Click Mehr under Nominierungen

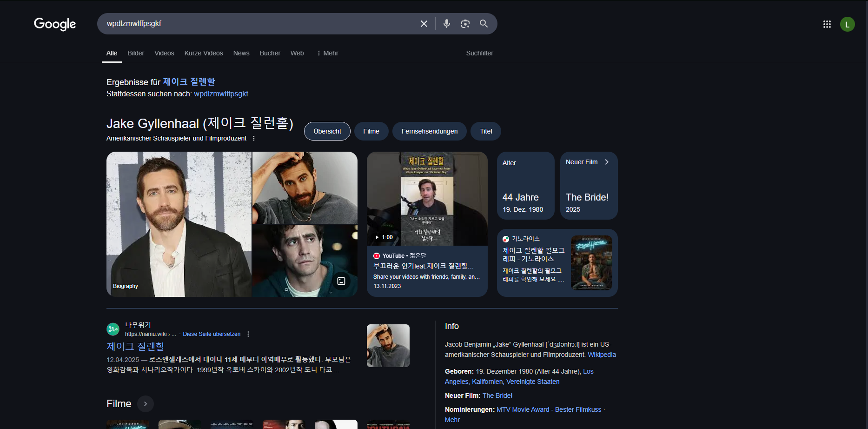(452, 420)
